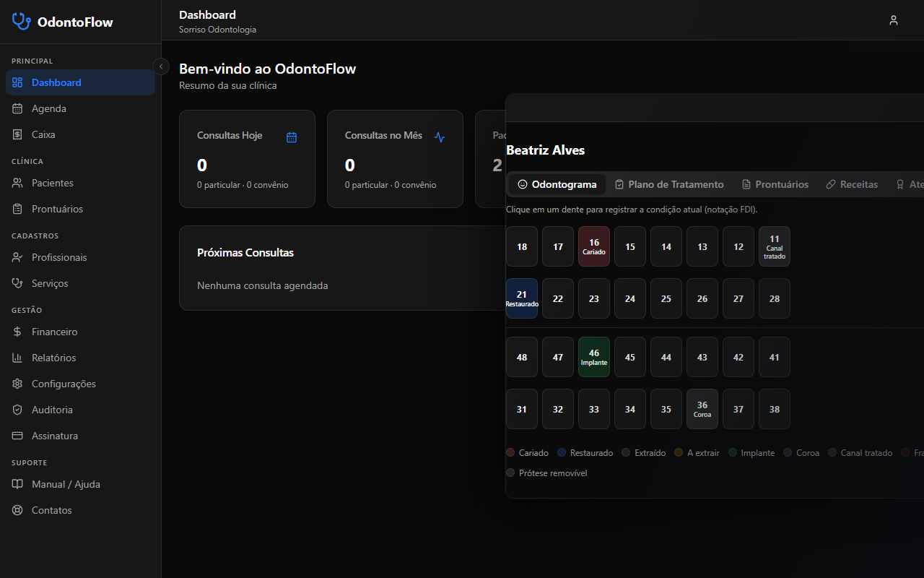The height and width of the screenshot is (578, 924).
Task: Select tooth 16 marked Cariado
Action: coord(594,246)
